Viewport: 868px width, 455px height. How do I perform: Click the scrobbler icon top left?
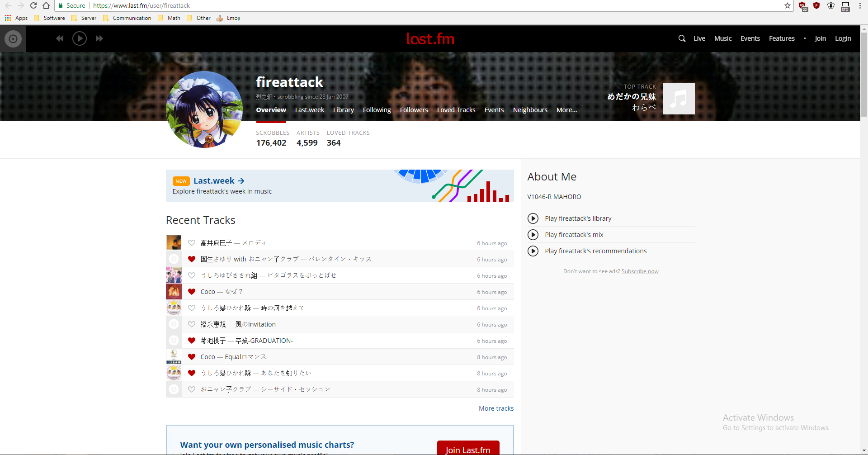coord(13,38)
